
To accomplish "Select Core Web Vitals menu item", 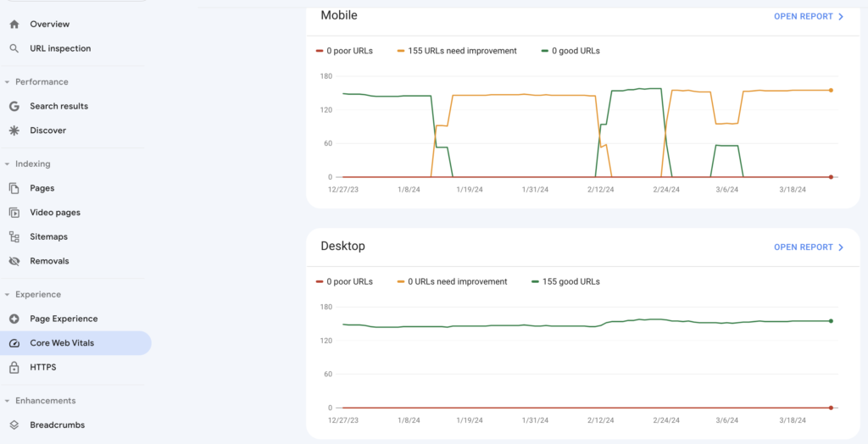I will [75, 343].
